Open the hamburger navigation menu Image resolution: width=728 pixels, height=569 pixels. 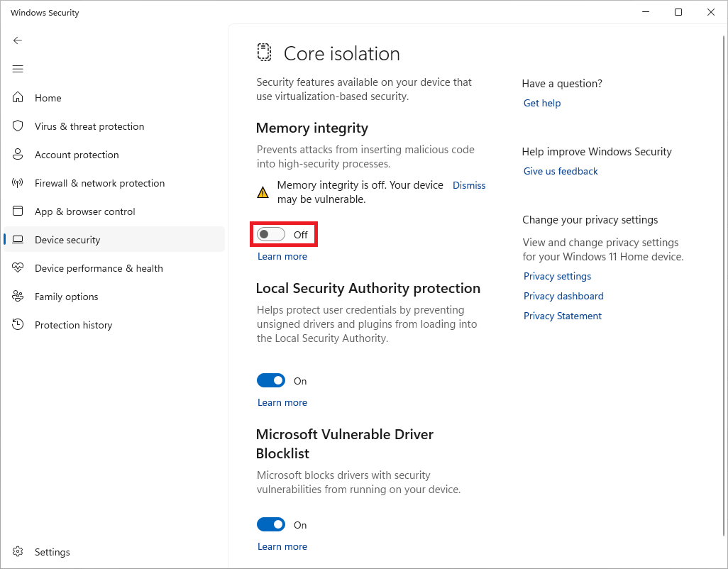pyautogui.click(x=18, y=69)
